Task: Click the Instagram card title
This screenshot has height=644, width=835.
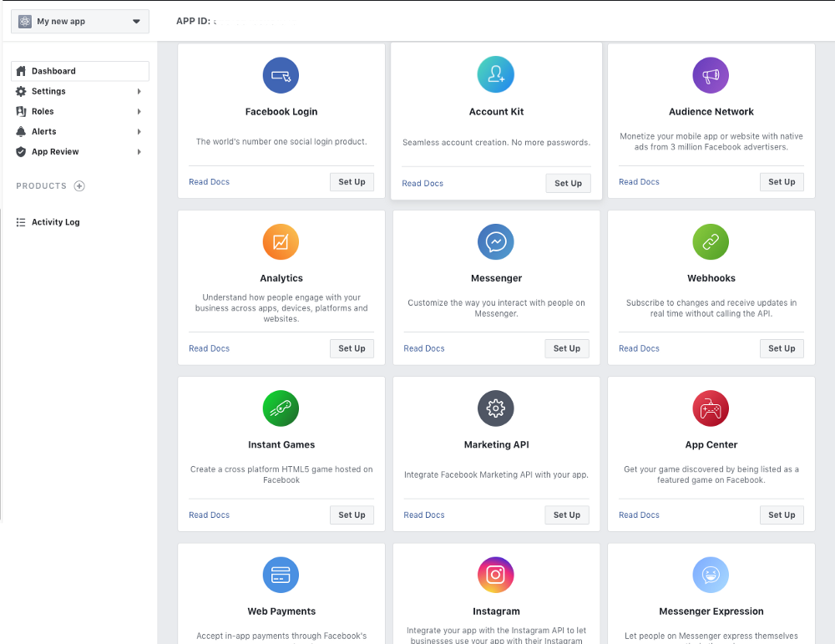Action: click(496, 611)
